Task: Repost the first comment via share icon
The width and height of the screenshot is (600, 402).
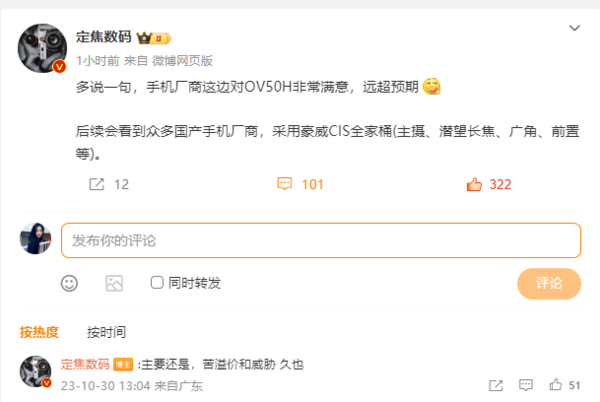Action: 496,385
